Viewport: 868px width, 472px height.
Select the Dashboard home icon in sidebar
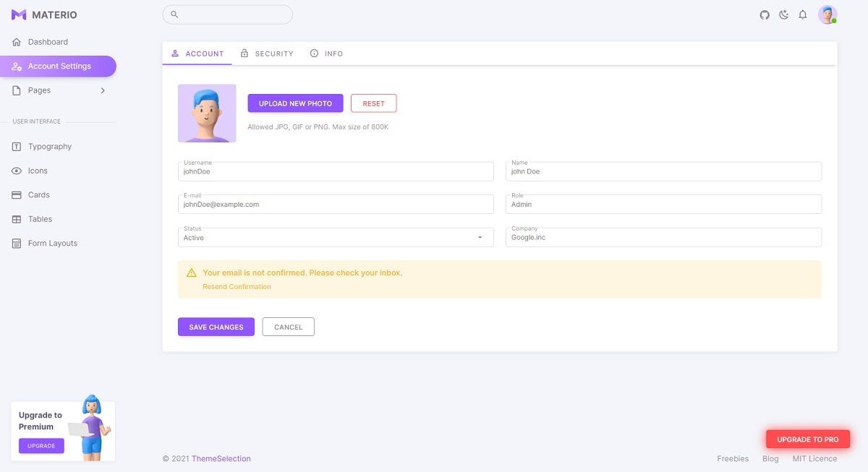(16, 42)
